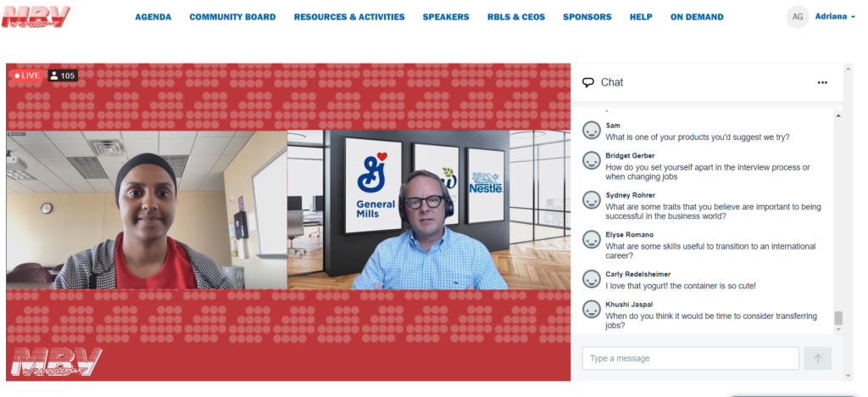Expand the Adriana account dropdown
The height and width of the screenshot is (397, 868).
(x=835, y=16)
